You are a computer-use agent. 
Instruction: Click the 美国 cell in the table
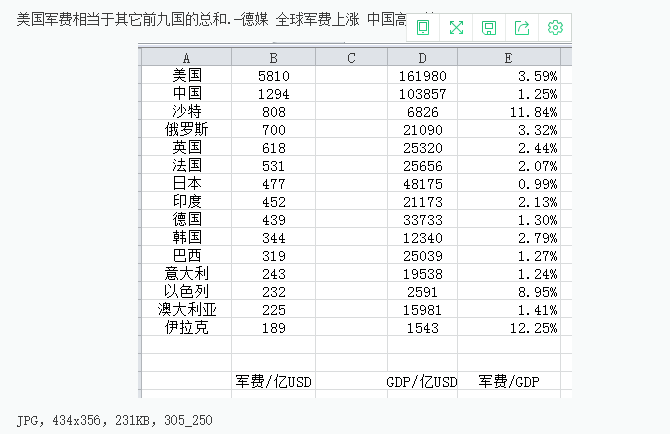(x=187, y=75)
